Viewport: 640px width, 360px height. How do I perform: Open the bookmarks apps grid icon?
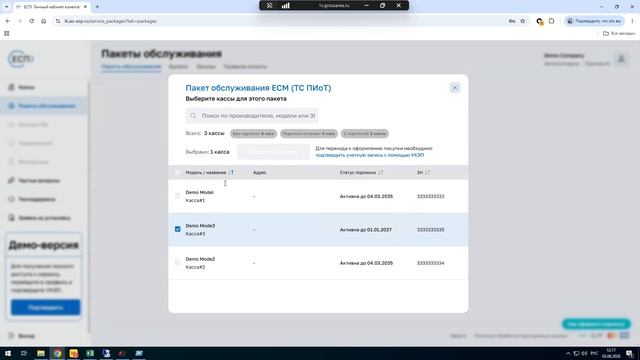click(x=7, y=33)
